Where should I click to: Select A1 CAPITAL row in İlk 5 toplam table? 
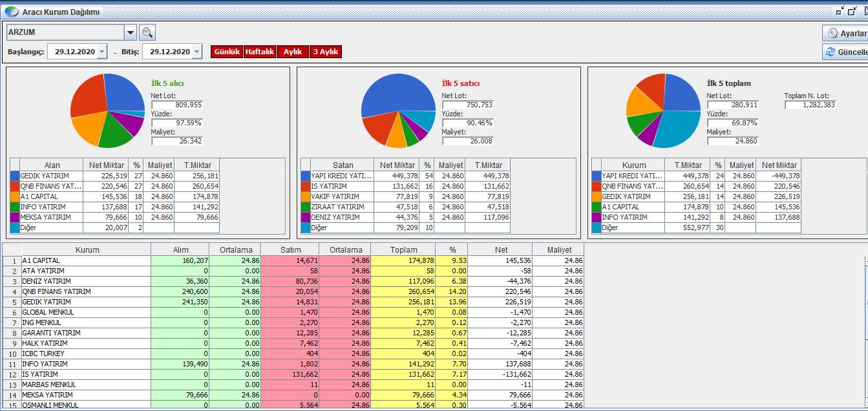[697, 207]
